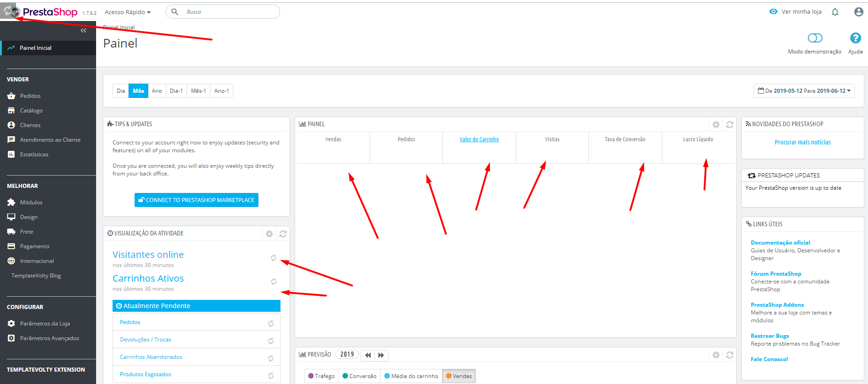The width and height of the screenshot is (868, 384).
Task: Select the Ano date range tab
Action: click(157, 91)
